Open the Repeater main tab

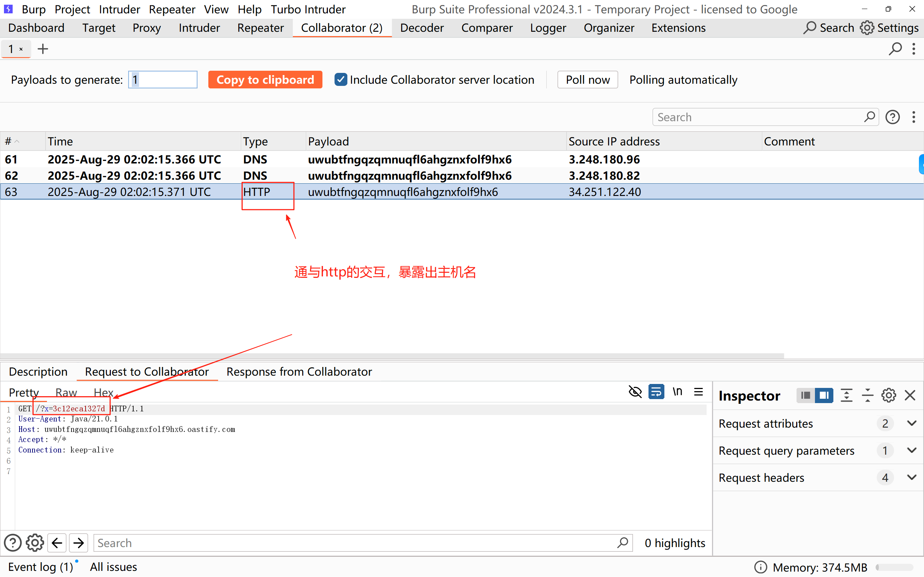[x=260, y=28]
